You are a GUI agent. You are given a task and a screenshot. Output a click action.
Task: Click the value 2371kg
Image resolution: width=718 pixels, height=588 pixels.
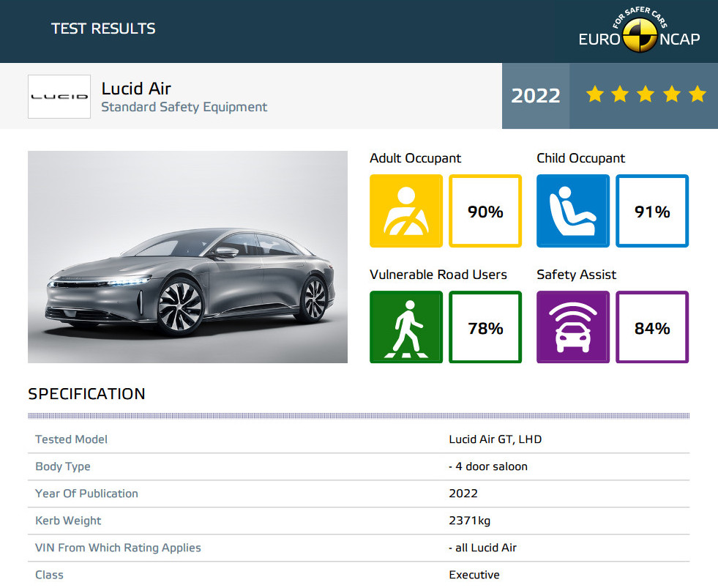coord(469,521)
